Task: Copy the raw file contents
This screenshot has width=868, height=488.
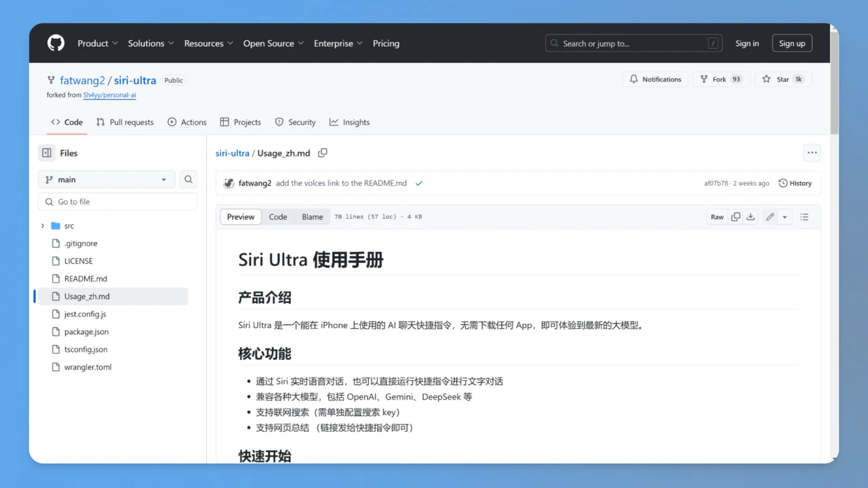Action: click(736, 216)
